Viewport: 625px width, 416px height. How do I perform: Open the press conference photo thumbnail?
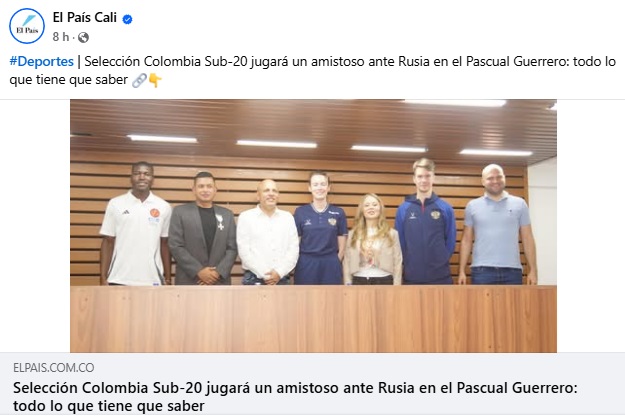point(313,226)
